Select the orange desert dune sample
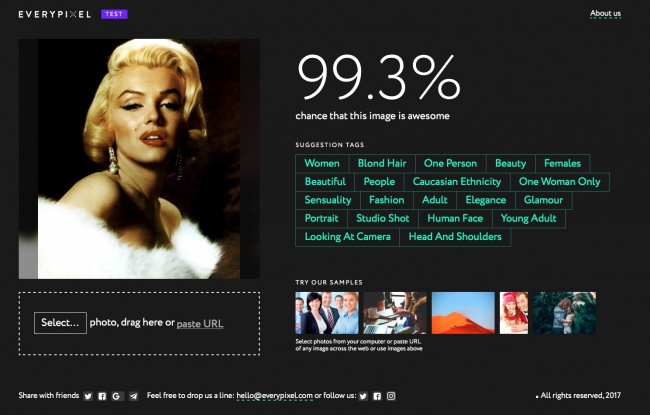Viewport: 650px width, 415px height. 463,312
